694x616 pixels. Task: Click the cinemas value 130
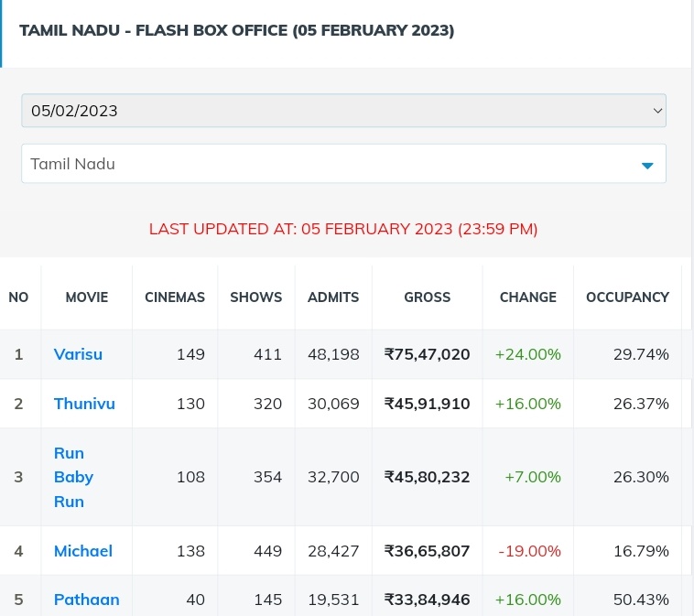190,404
